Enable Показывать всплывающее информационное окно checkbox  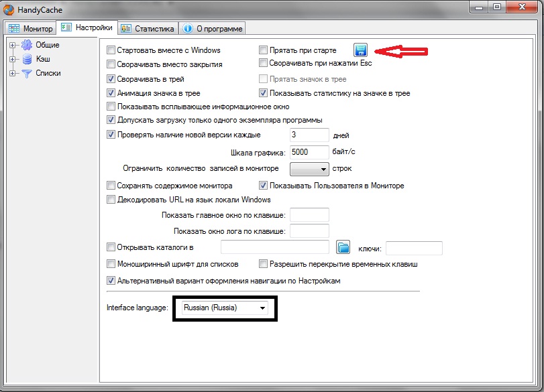tap(111, 107)
